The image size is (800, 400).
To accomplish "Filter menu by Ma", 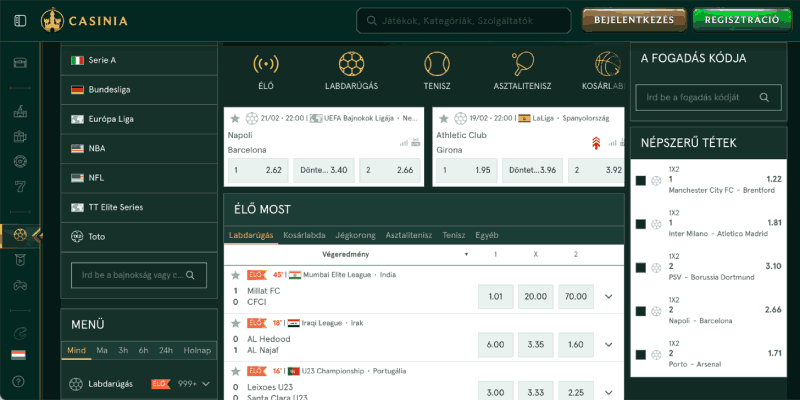I will pos(102,351).
